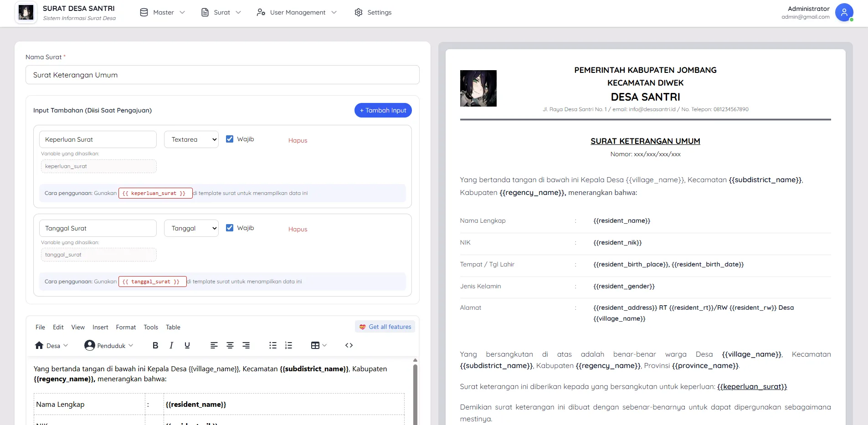Click the Settings gear icon

pyautogui.click(x=359, y=12)
